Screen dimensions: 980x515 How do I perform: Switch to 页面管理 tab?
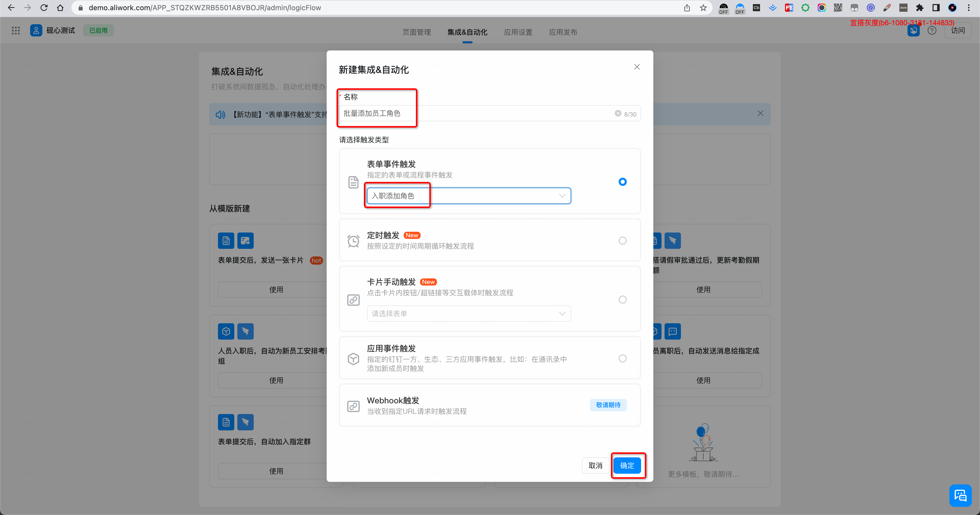[416, 32]
